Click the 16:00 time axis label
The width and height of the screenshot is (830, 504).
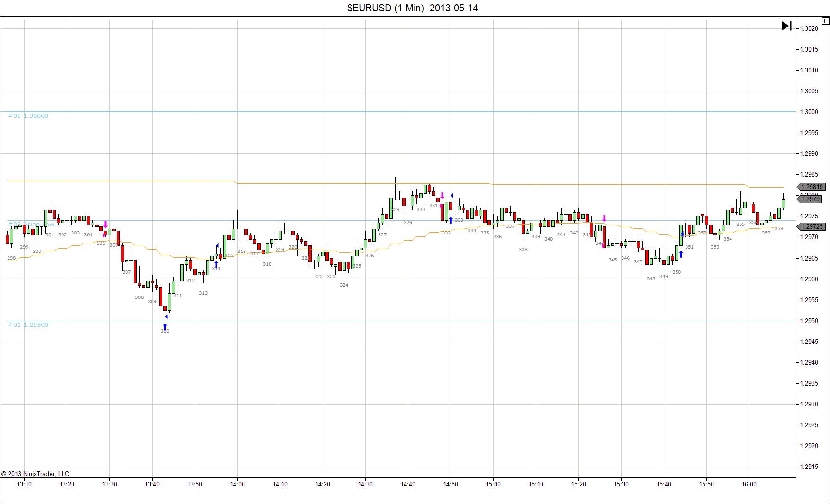(x=749, y=484)
